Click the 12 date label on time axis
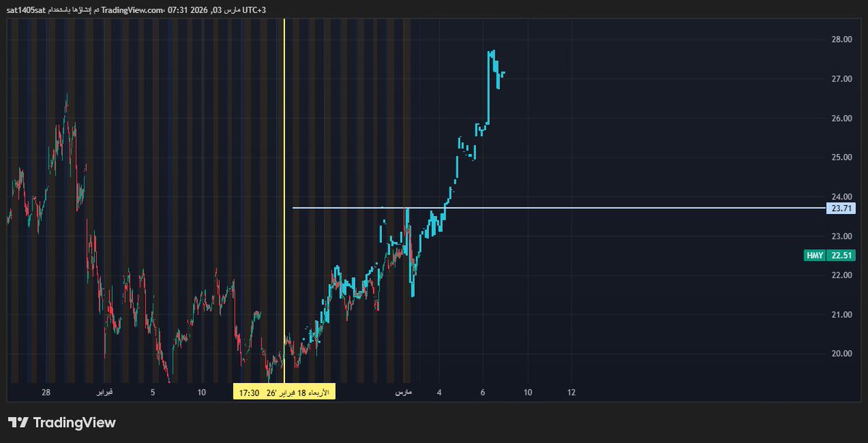The height and width of the screenshot is (443, 868). click(571, 392)
